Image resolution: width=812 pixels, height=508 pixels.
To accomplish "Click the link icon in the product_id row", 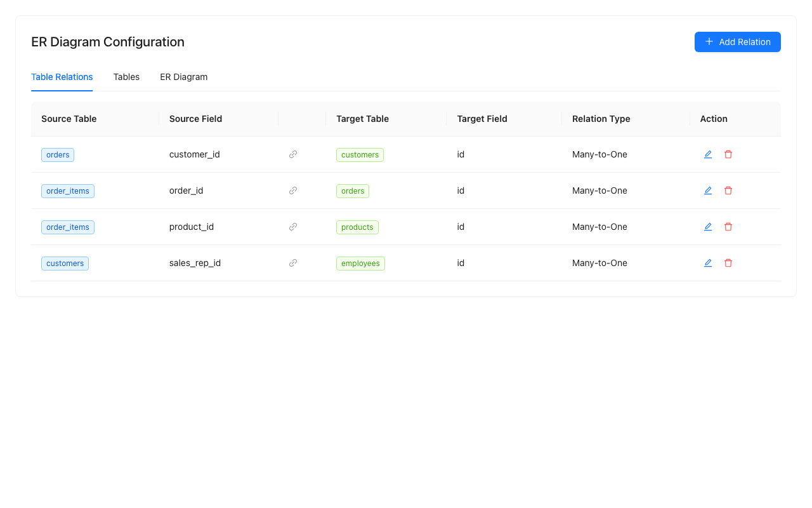I will [292, 227].
